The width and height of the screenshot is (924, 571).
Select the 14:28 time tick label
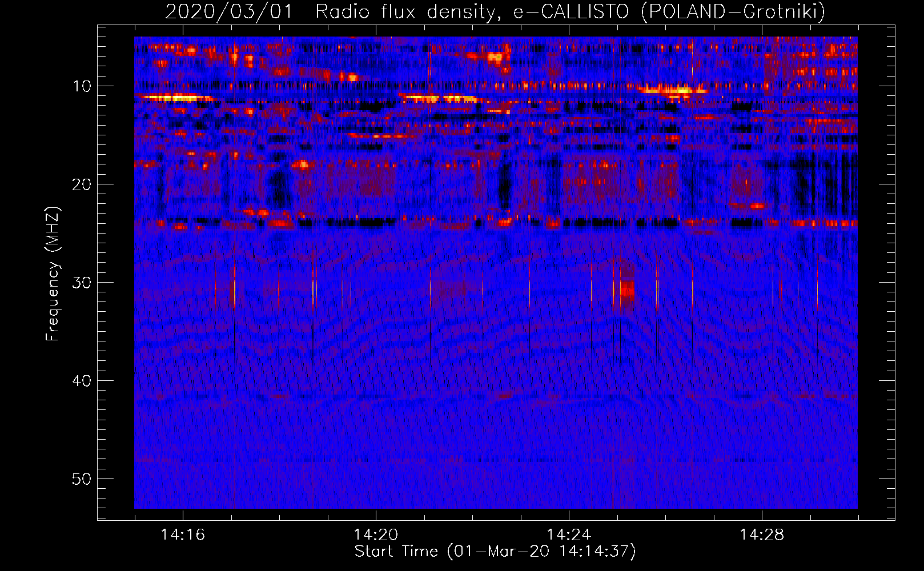tap(762, 534)
